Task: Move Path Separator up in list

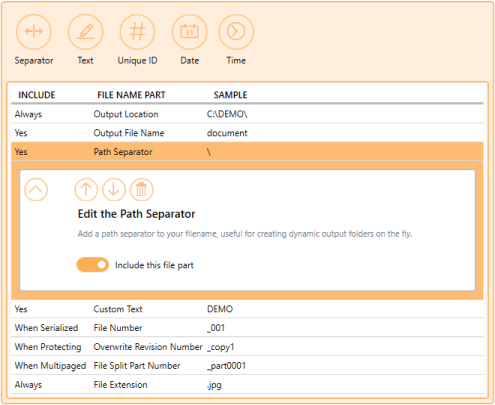Action: pos(86,190)
